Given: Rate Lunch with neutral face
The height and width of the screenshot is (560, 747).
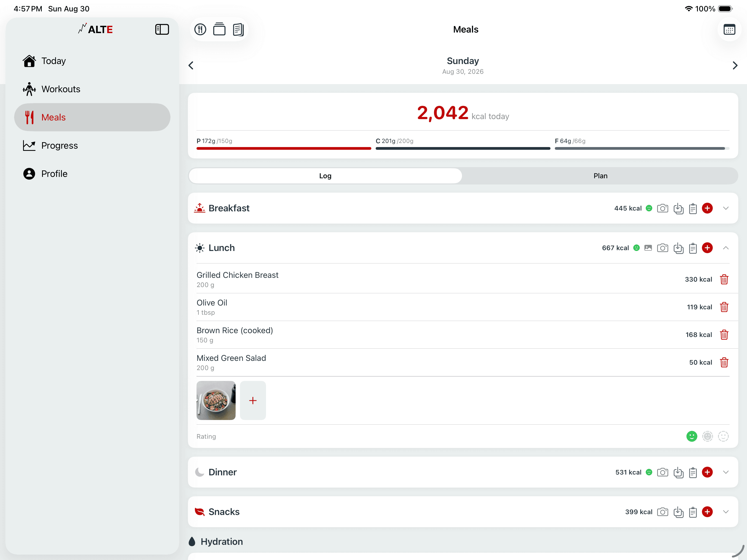Looking at the screenshot, I should click(x=707, y=437).
